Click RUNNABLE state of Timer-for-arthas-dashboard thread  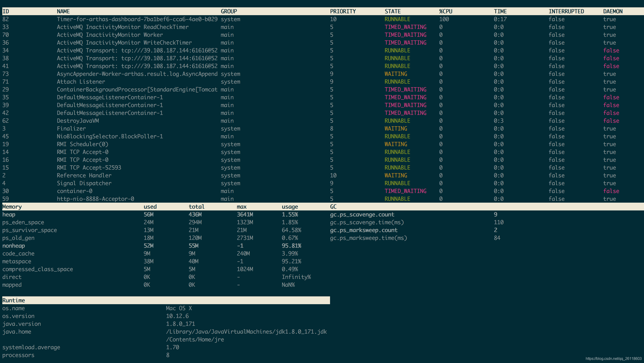397,19
